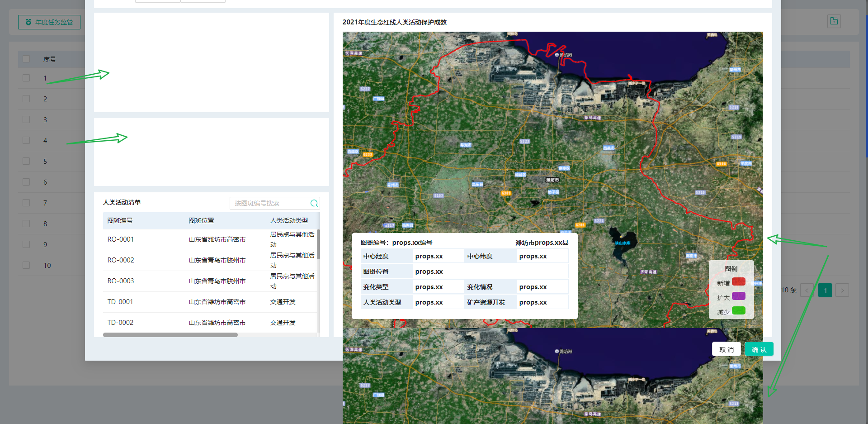Click 交通开发 in the TD-0001 row

pos(283,302)
